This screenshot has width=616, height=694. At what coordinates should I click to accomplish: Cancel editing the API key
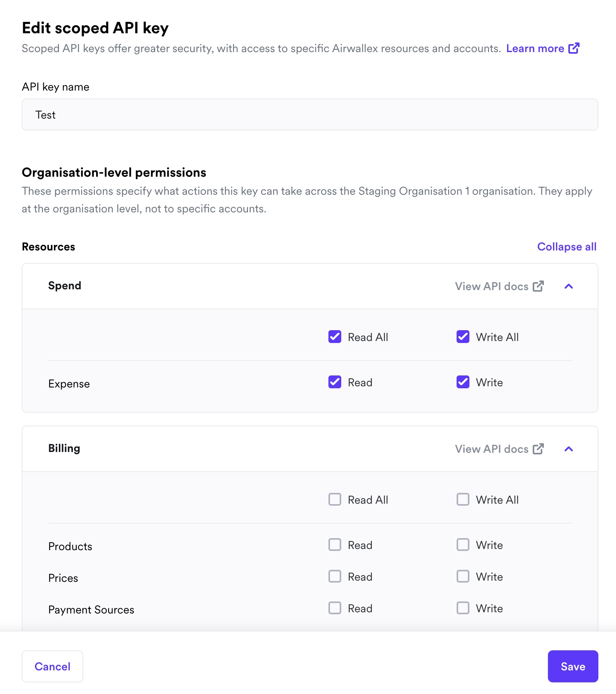(52, 666)
